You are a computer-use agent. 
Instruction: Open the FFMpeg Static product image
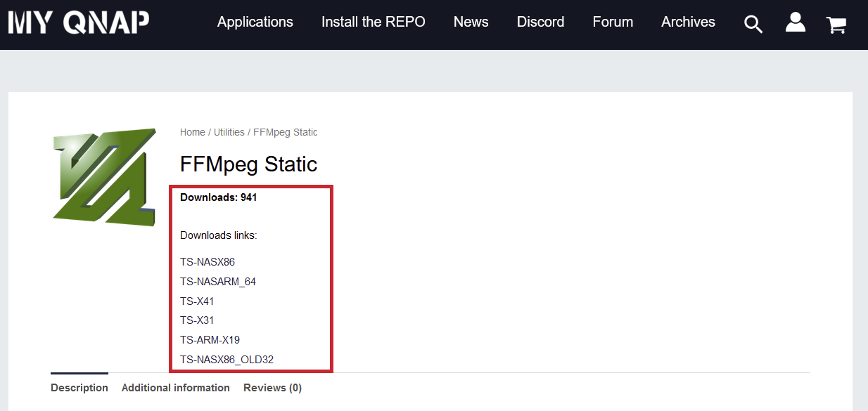point(104,177)
